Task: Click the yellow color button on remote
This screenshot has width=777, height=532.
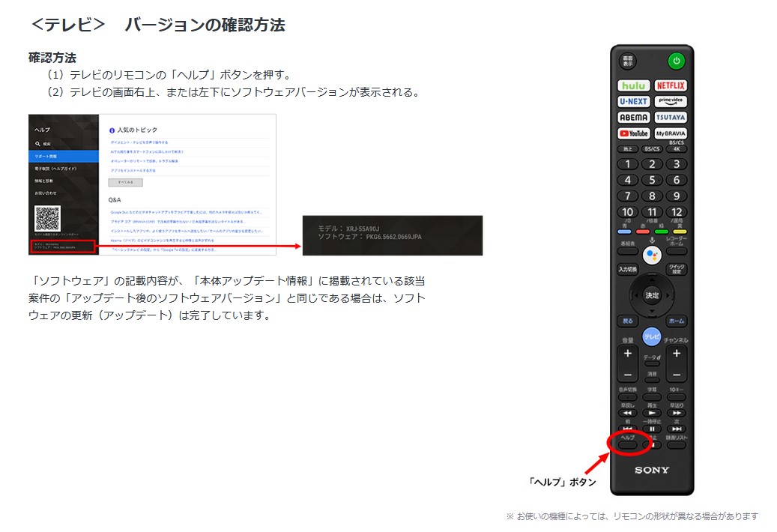Action: [680, 232]
